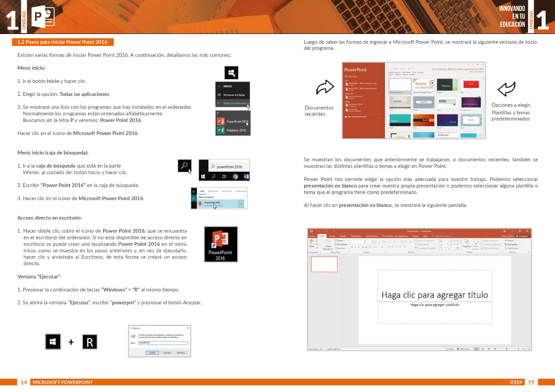Launch PowerPoint 2016 from the P apps list
This screenshot has width=555, height=392.
[x=233, y=121]
